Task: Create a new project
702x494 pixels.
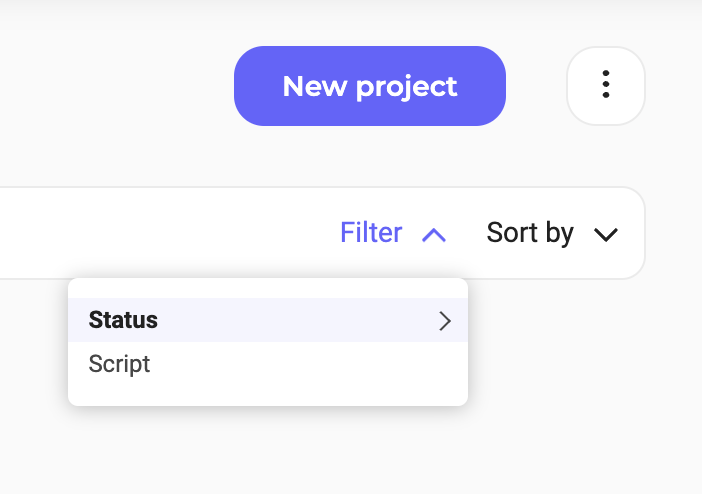Action: (x=369, y=86)
